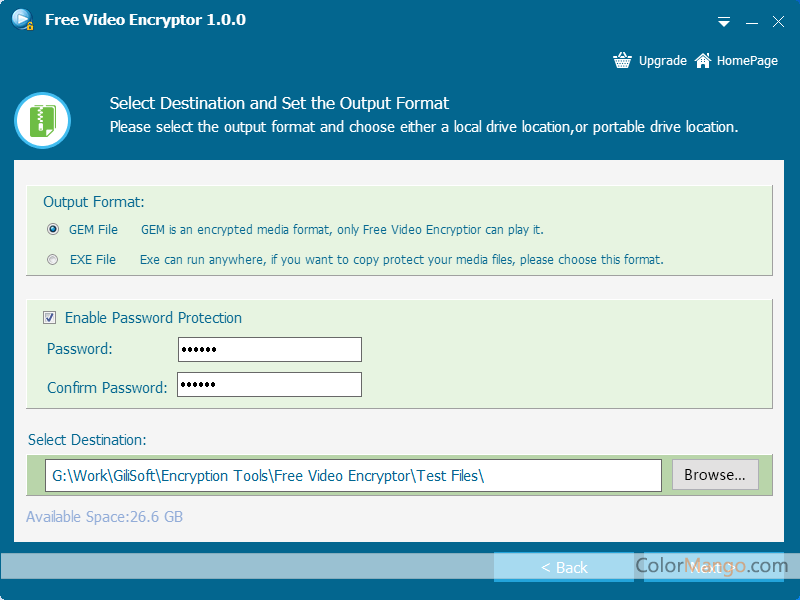
Task: Open the HomePage link
Action: coord(747,61)
